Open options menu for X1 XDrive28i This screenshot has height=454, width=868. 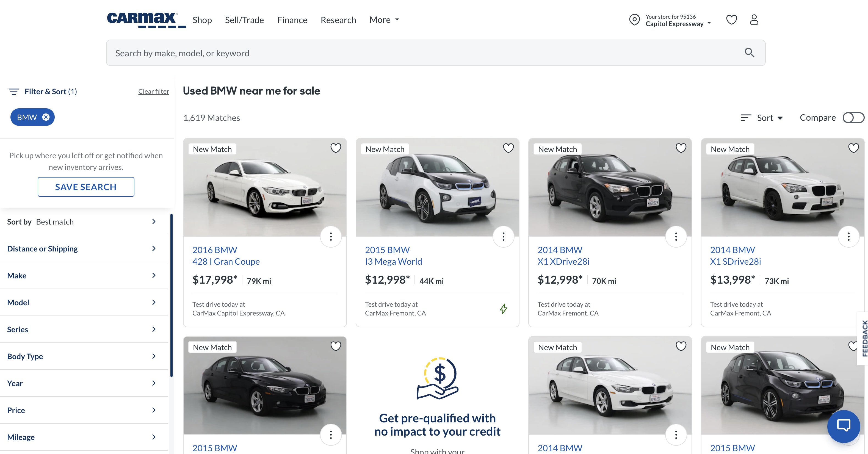tap(676, 237)
